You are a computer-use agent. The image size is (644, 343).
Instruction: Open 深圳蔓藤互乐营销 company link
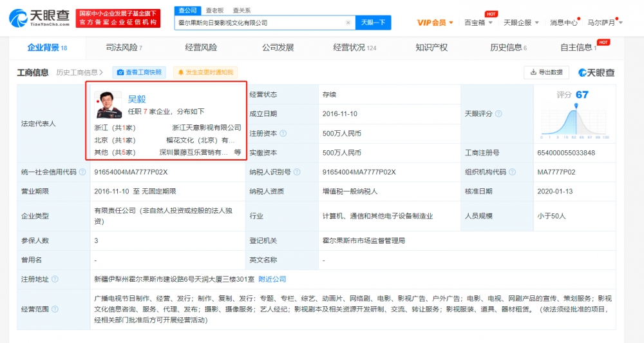pos(193,152)
